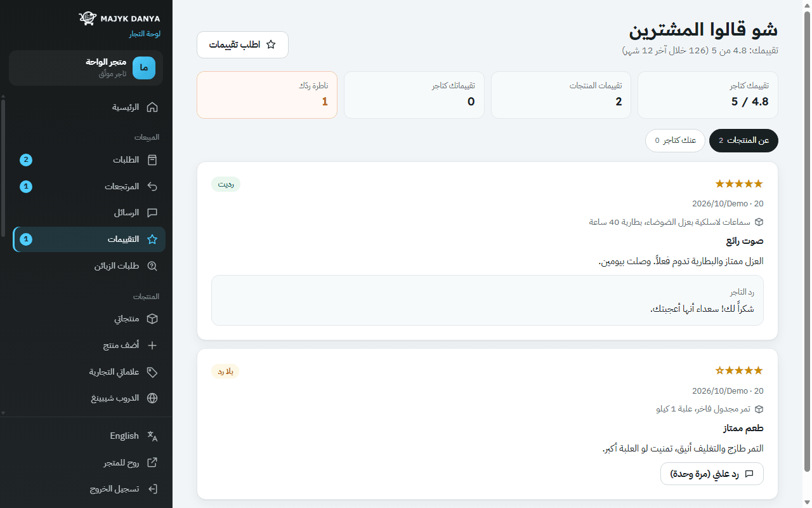
Task: Click the المبيعات section label in sidebar
Action: point(146,137)
